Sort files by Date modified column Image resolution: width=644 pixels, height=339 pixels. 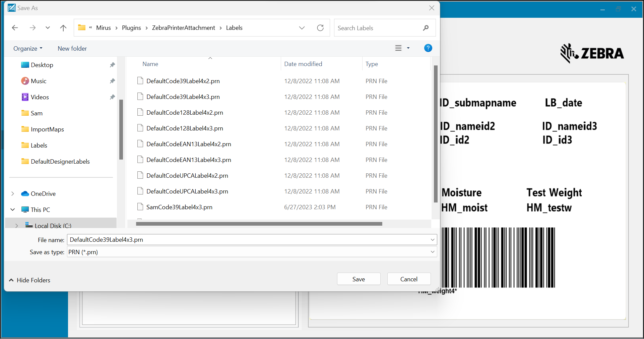pos(303,64)
